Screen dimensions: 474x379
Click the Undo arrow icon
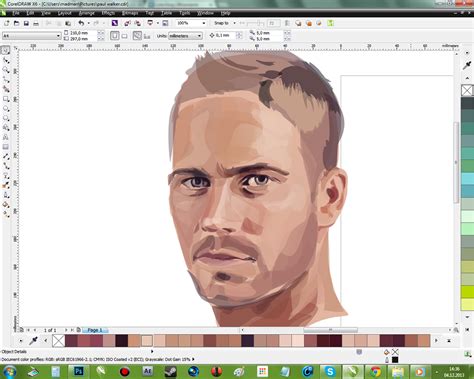click(81, 23)
